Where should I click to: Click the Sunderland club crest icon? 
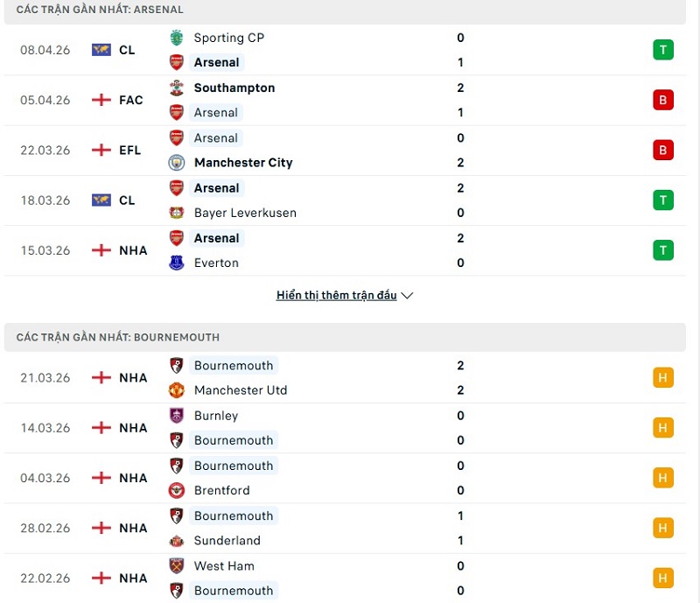[x=177, y=541]
